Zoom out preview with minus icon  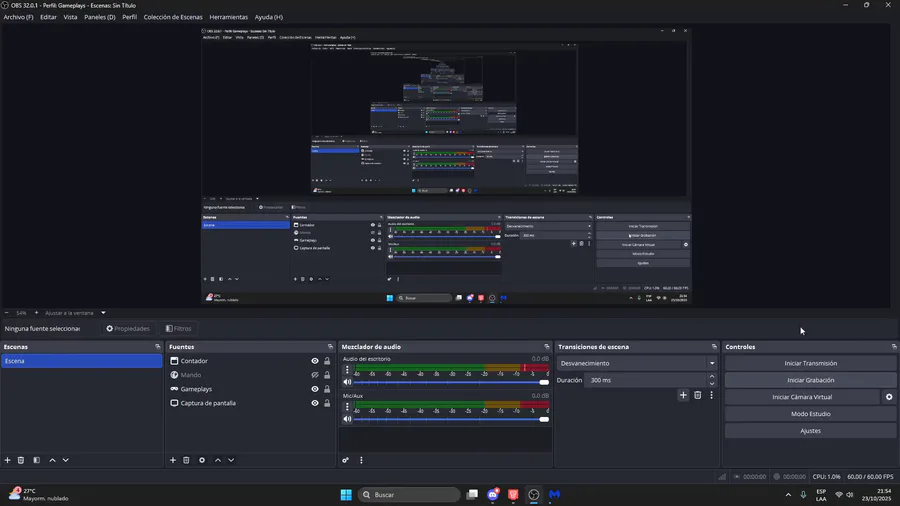7,313
